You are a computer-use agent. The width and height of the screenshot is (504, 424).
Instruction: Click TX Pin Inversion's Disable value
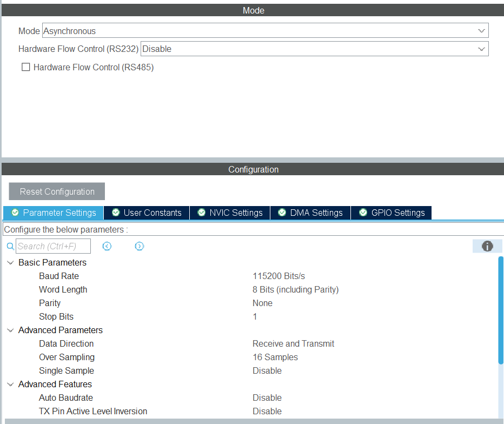(x=267, y=411)
